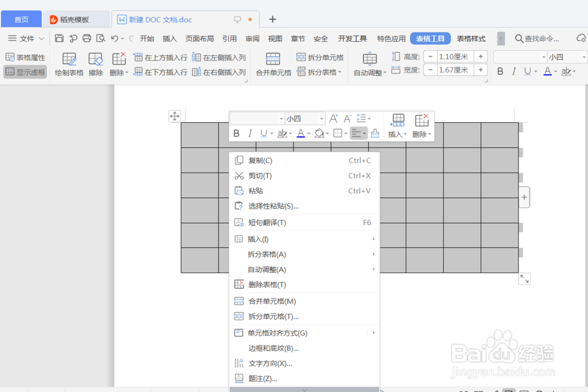Click the table resize handle icon

(524, 279)
